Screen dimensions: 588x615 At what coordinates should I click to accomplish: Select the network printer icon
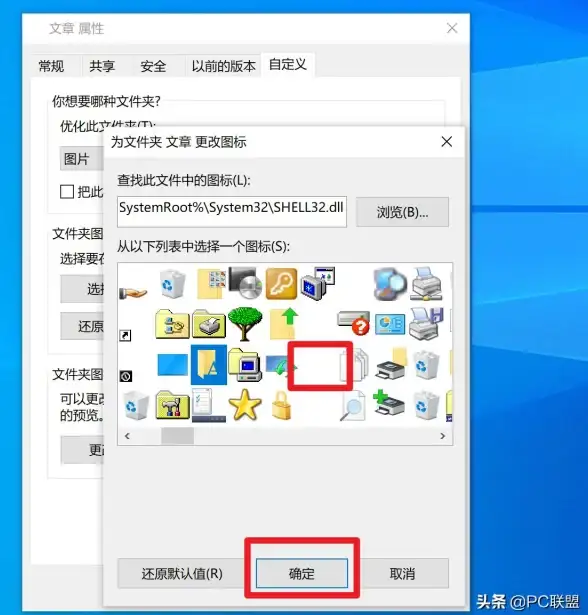tap(427, 284)
